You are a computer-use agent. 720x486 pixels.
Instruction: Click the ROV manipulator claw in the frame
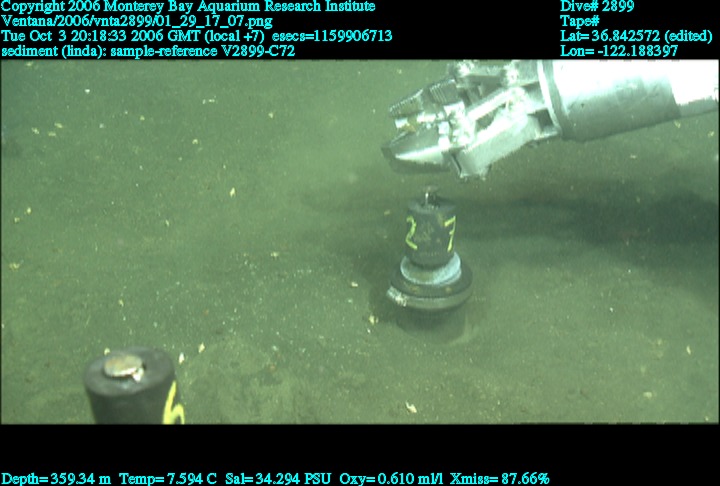(x=473, y=122)
